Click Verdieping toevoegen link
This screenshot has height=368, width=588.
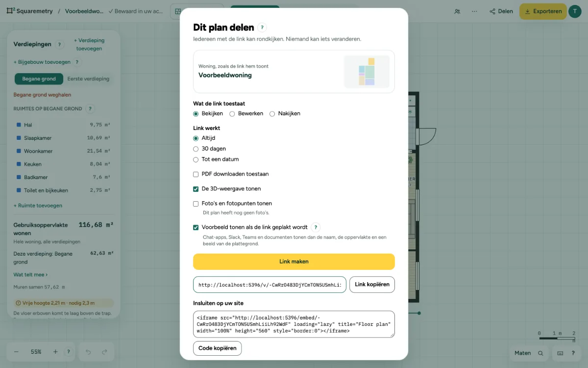pyautogui.click(x=89, y=45)
